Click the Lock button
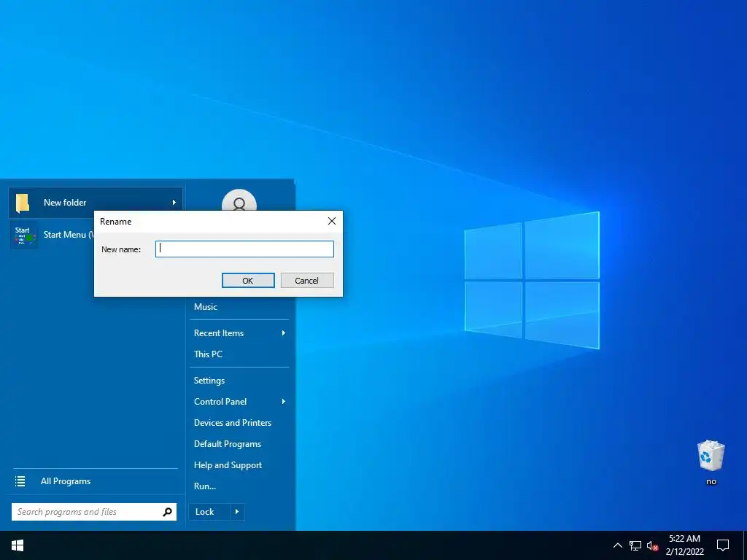 209,512
